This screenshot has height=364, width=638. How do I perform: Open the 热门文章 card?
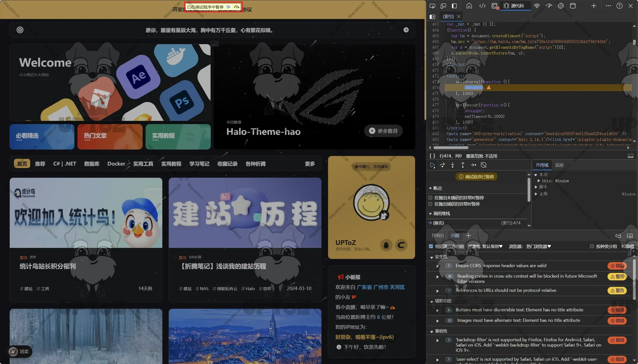pos(110,137)
